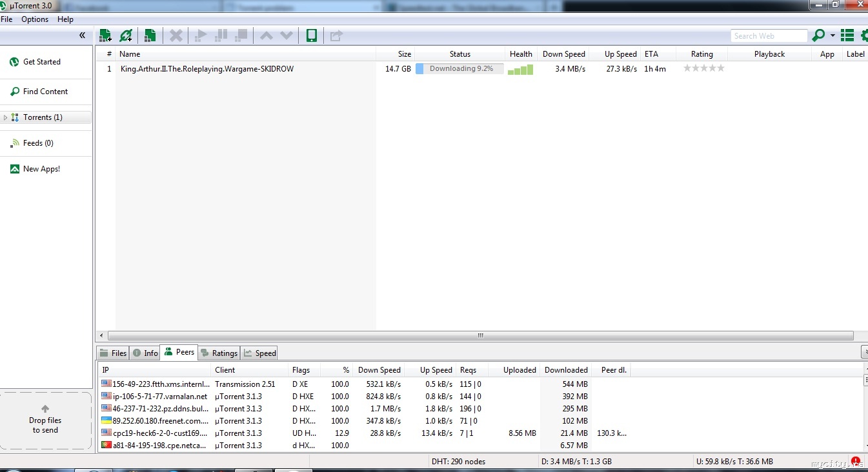This screenshot has width=868, height=472.
Task: Click the Downloading 9.2% progress bar
Action: point(459,69)
